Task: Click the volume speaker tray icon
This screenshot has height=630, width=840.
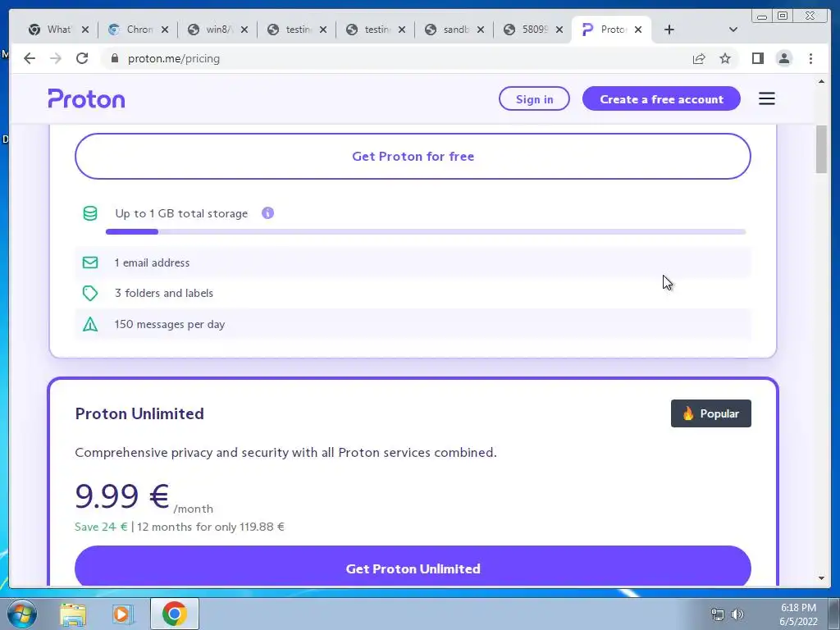Action: point(737,614)
